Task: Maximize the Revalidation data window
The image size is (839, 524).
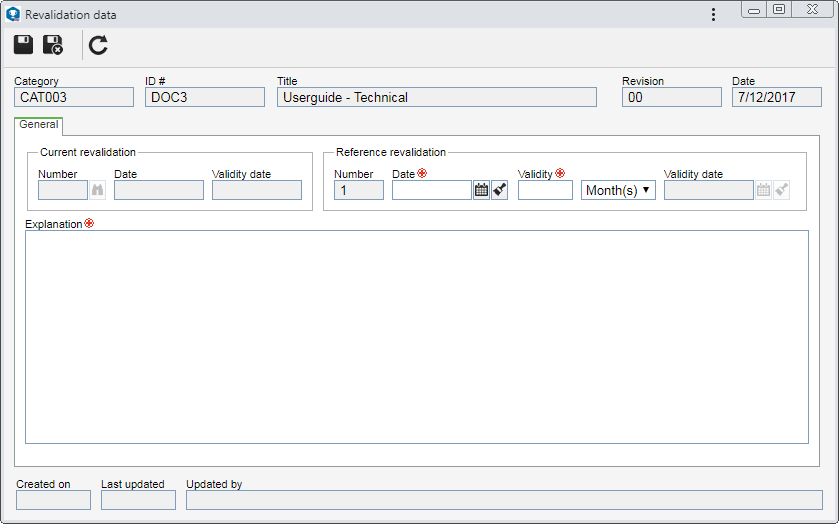Action: 779,10
